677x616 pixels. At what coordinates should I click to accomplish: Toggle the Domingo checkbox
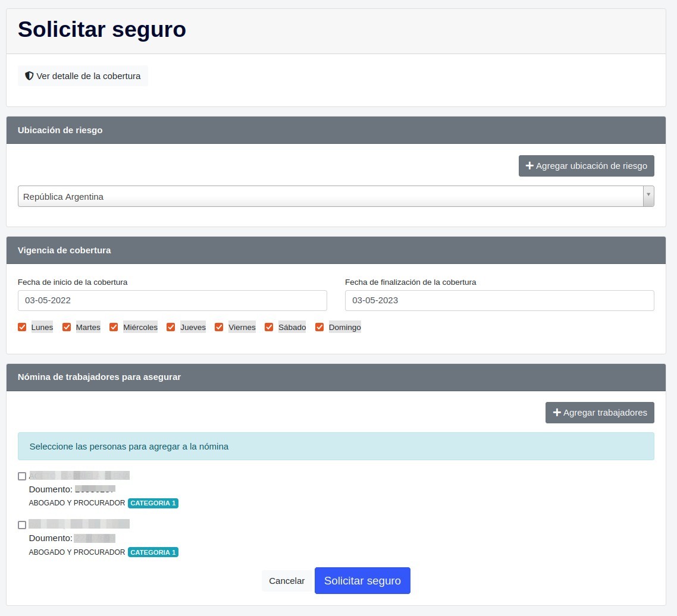(x=319, y=326)
